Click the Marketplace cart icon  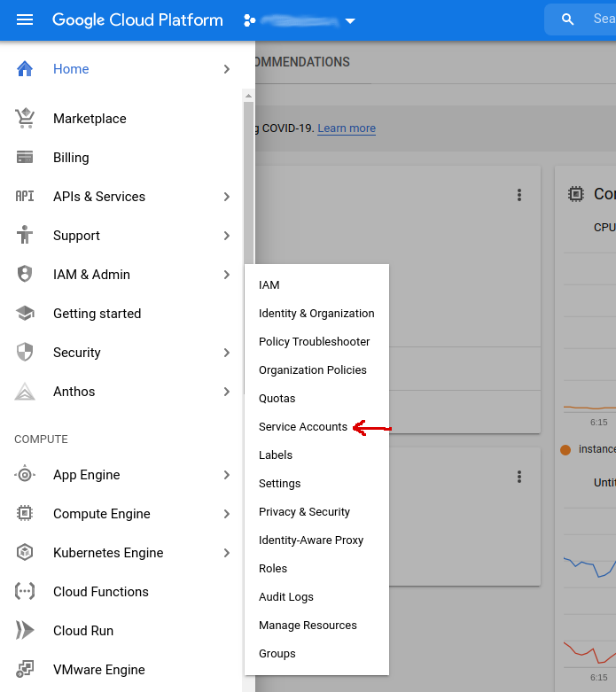click(25, 118)
